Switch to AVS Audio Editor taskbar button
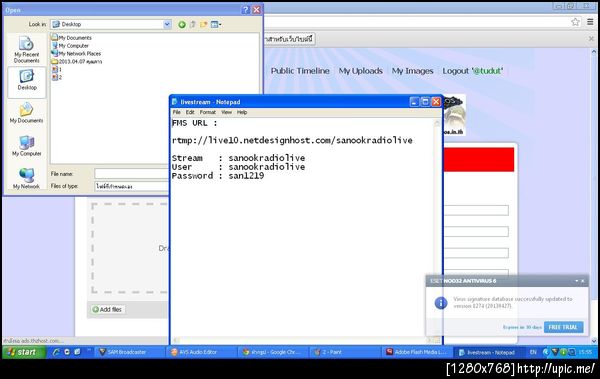 click(x=202, y=352)
